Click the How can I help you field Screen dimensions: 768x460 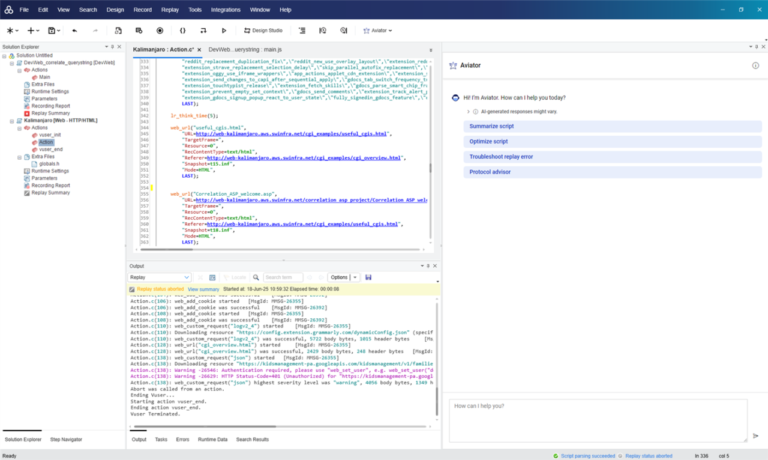pyautogui.click(x=598, y=420)
